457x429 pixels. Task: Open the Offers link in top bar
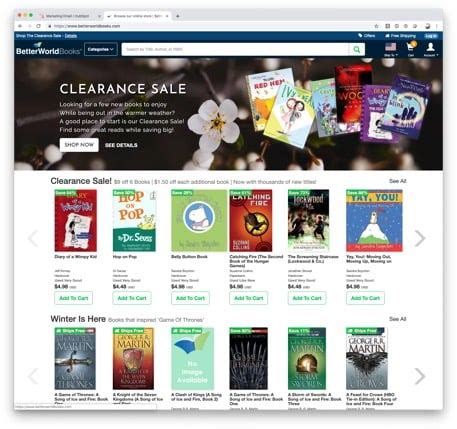click(367, 36)
